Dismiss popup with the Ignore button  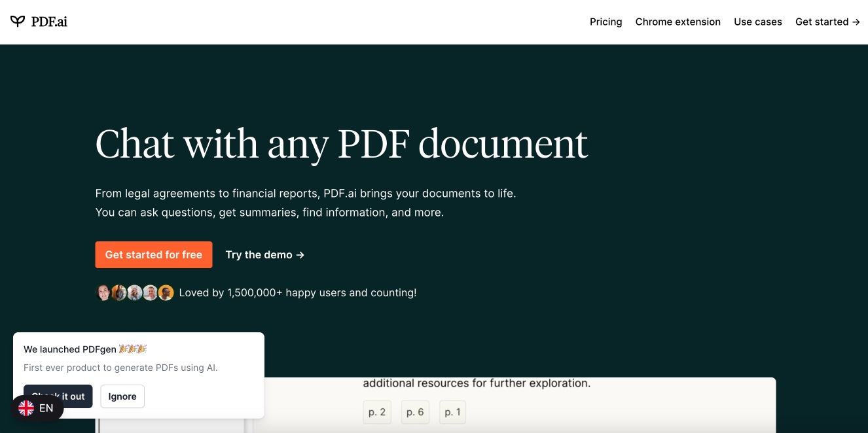122,396
